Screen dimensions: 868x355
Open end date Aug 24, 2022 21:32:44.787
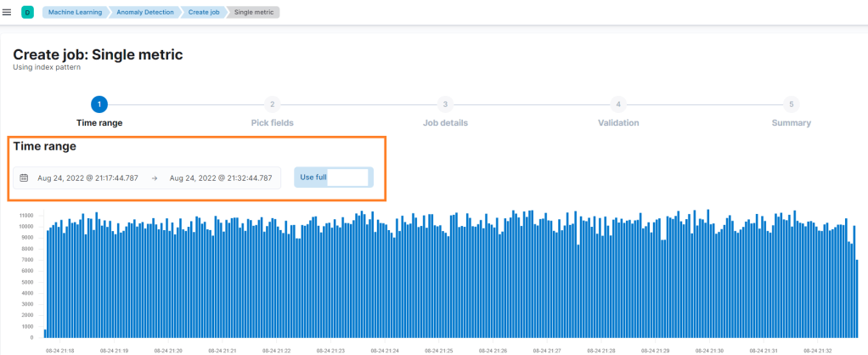pyautogui.click(x=221, y=178)
